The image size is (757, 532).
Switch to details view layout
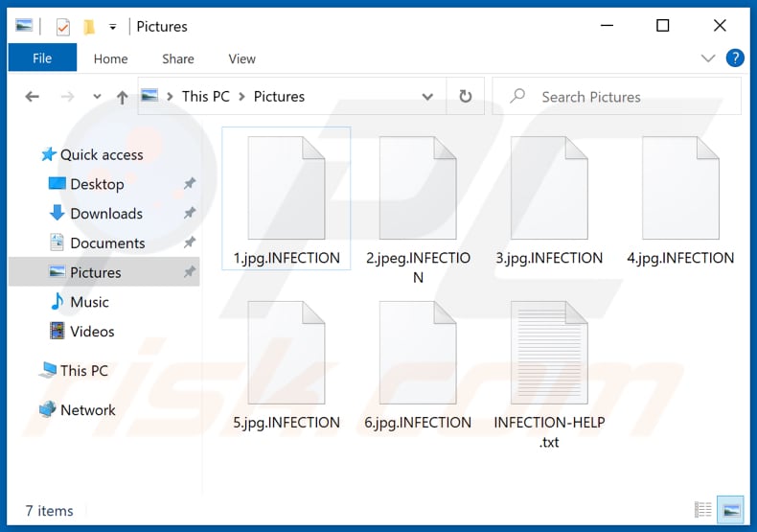pyautogui.click(x=703, y=510)
